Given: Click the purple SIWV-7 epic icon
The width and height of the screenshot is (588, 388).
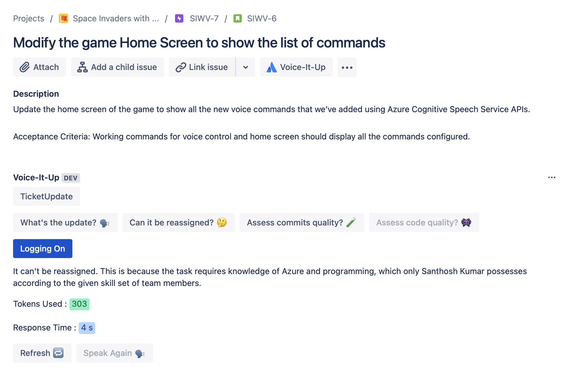Looking at the screenshot, I should click(179, 18).
